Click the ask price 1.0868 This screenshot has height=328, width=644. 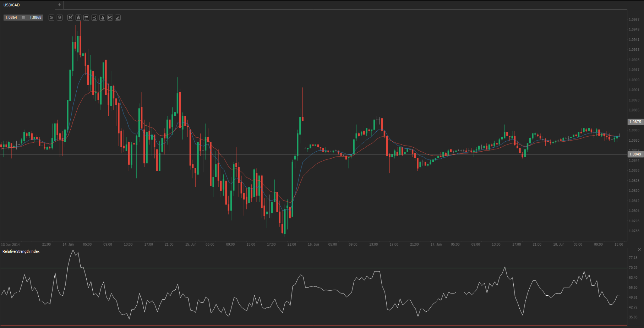(x=36, y=17)
